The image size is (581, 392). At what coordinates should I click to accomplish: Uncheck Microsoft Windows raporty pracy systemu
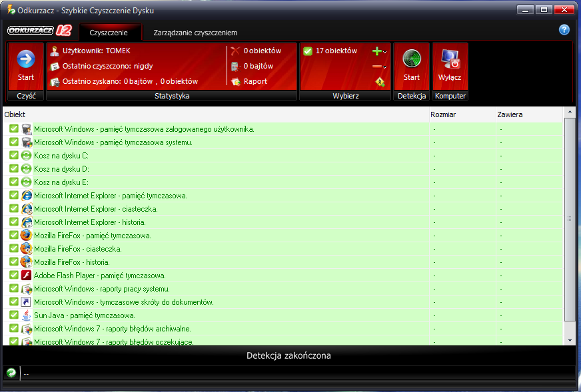tap(14, 289)
